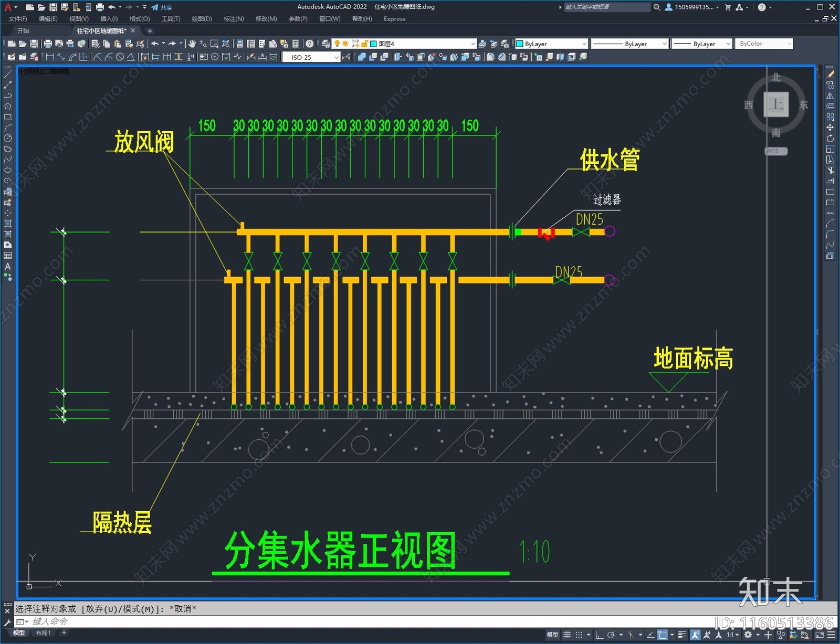The height and width of the screenshot is (644, 840).
Task: Open the status bar customization hamburger icon
Action: (831, 635)
